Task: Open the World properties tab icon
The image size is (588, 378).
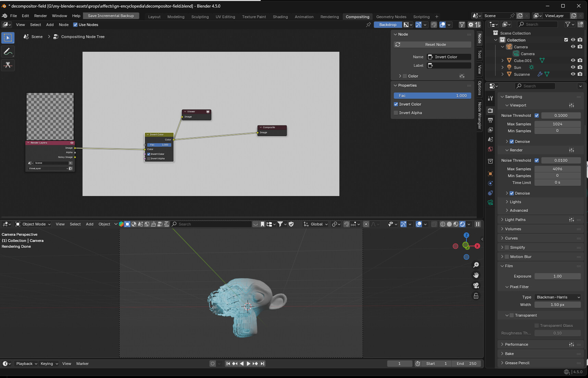Action: [x=490, y=149]
